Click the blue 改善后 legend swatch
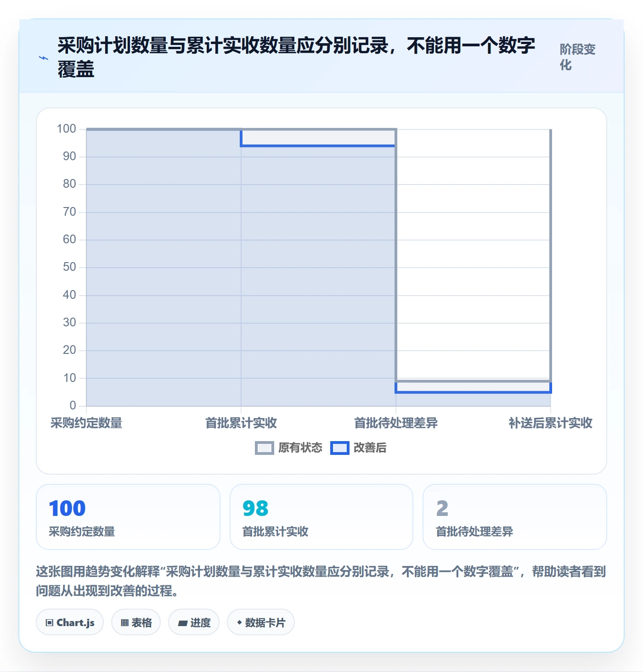This screenshot has width=643, height=672. tap(340, 448)
